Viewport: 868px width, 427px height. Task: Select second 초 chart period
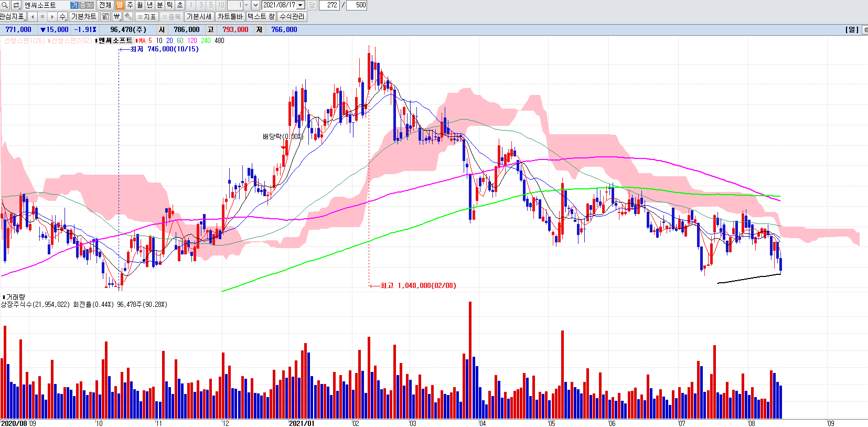coord(180,5)
